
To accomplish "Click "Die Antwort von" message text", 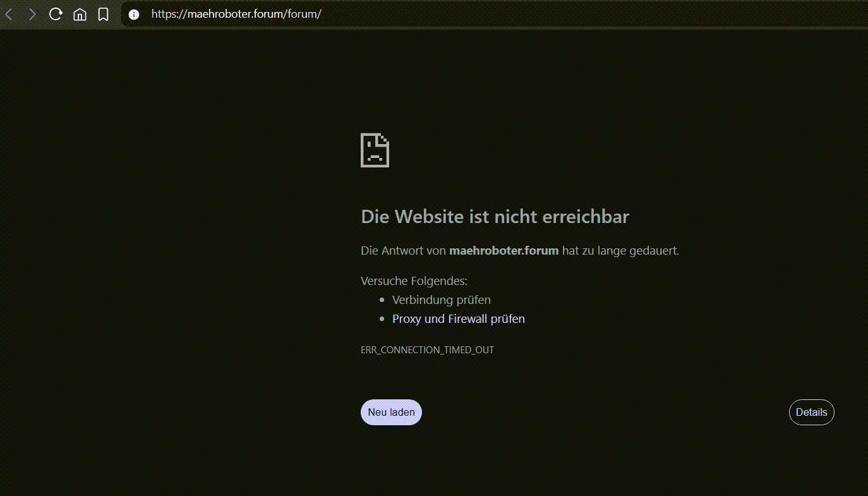I will (403, 250).
